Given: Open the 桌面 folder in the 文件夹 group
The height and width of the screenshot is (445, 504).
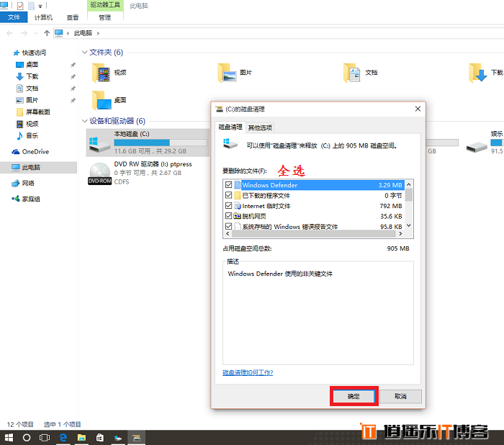Looking at the screenshot, I should tap(101, 100).
